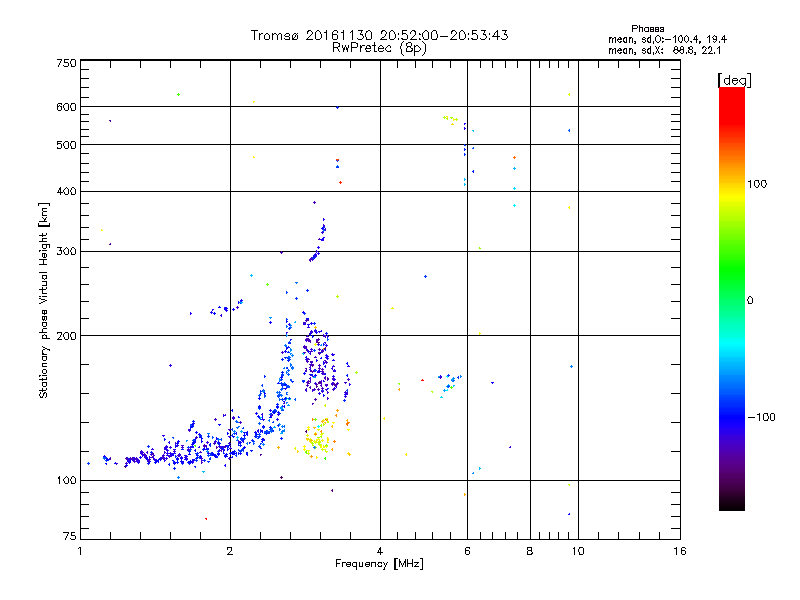Viewport: 800px width, 600px height.
Task: Click the 'Phases' heading text
Action: click(x=647, y=29)
